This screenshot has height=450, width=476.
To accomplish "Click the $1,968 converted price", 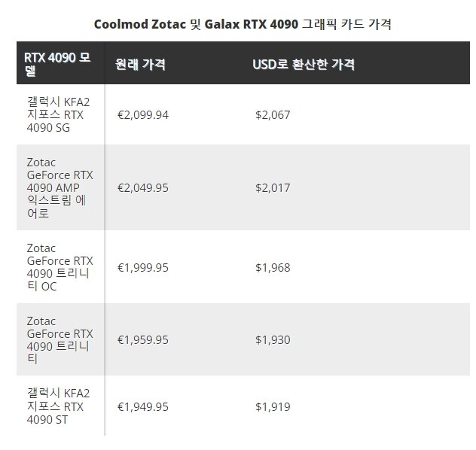I will tap(273, 268).
